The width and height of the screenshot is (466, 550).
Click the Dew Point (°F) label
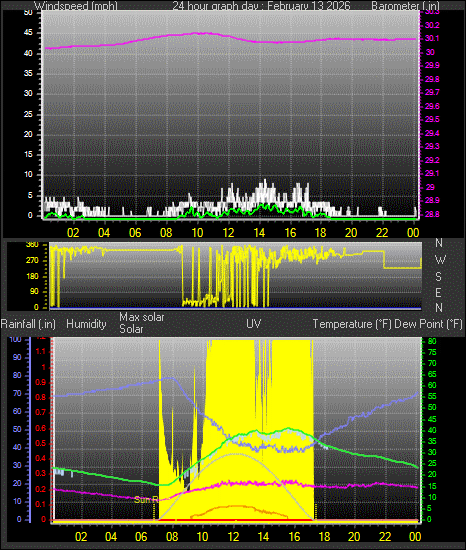click(428, 324)
